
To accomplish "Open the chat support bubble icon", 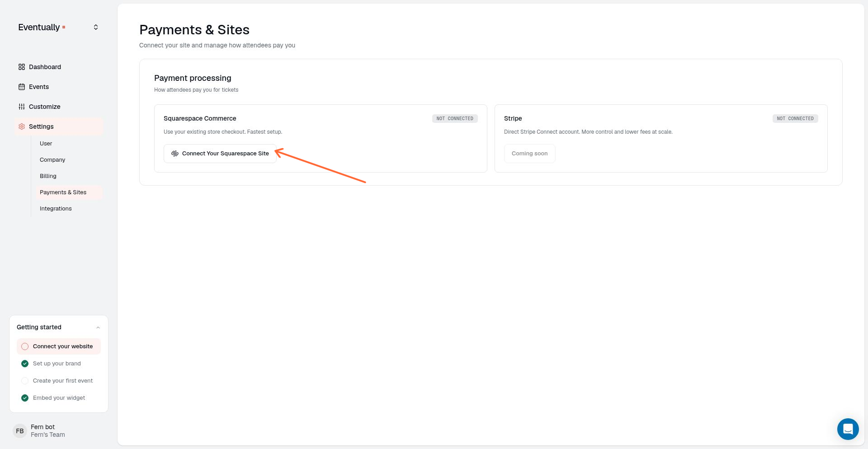I will pos(848,429).
